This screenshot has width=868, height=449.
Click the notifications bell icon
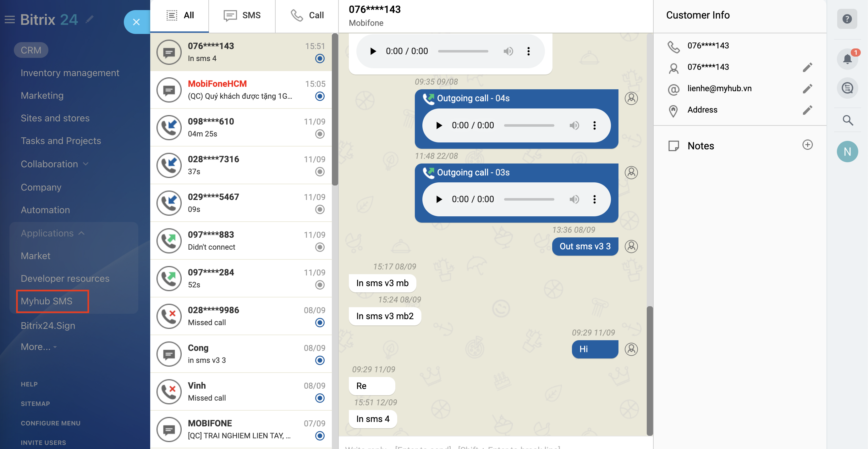847,59
